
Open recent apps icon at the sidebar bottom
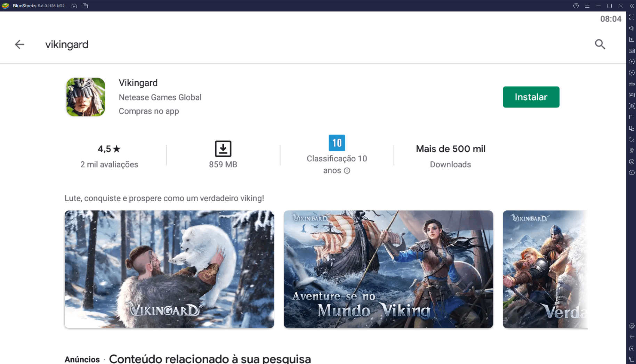tap(632, 359)
